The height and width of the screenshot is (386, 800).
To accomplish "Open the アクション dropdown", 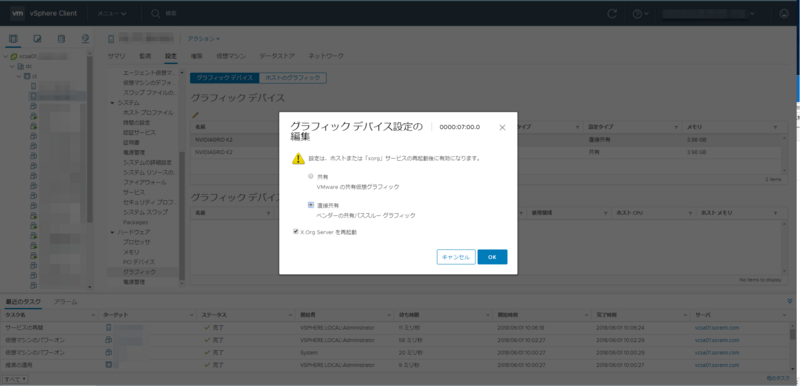I will (204, 39).
